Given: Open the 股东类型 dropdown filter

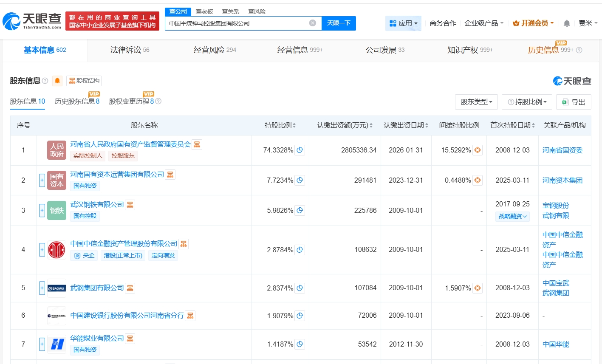Looking at the screenshot, I should (476, 102).
